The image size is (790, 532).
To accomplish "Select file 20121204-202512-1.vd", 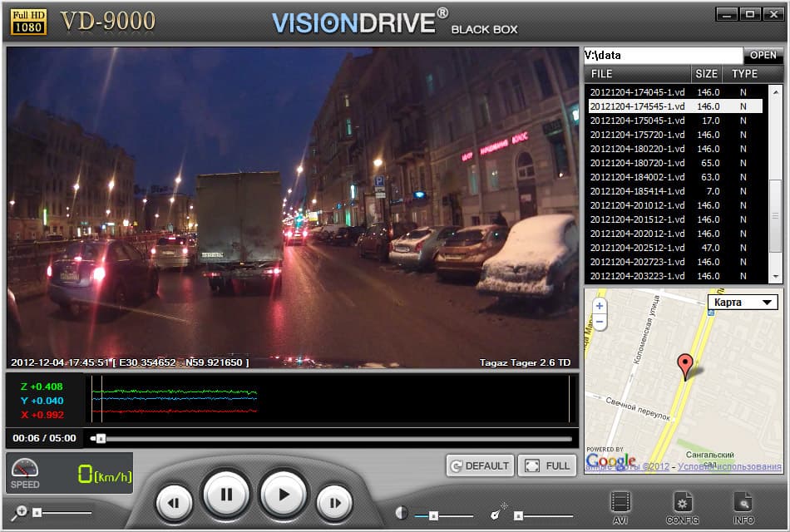I will [675, 248].
